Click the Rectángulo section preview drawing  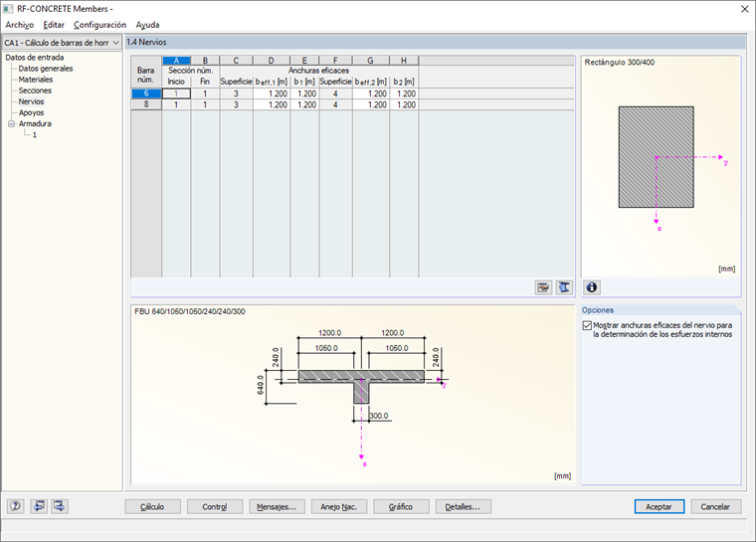tap(657, 157)
